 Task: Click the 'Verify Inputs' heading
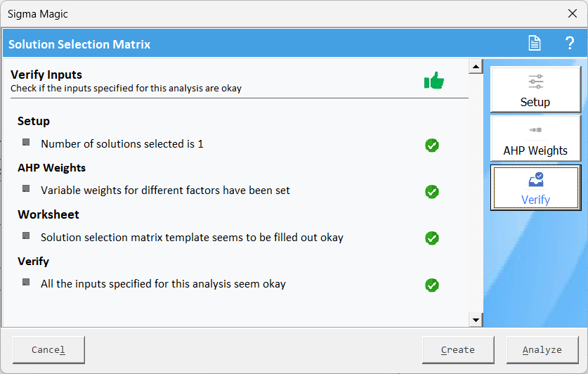(x=46, y=75)
